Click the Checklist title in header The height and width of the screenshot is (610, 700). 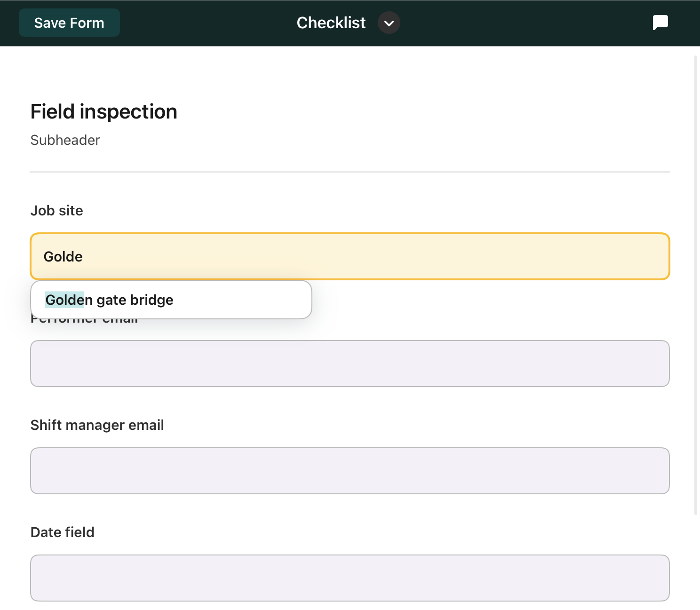point(331,23)
